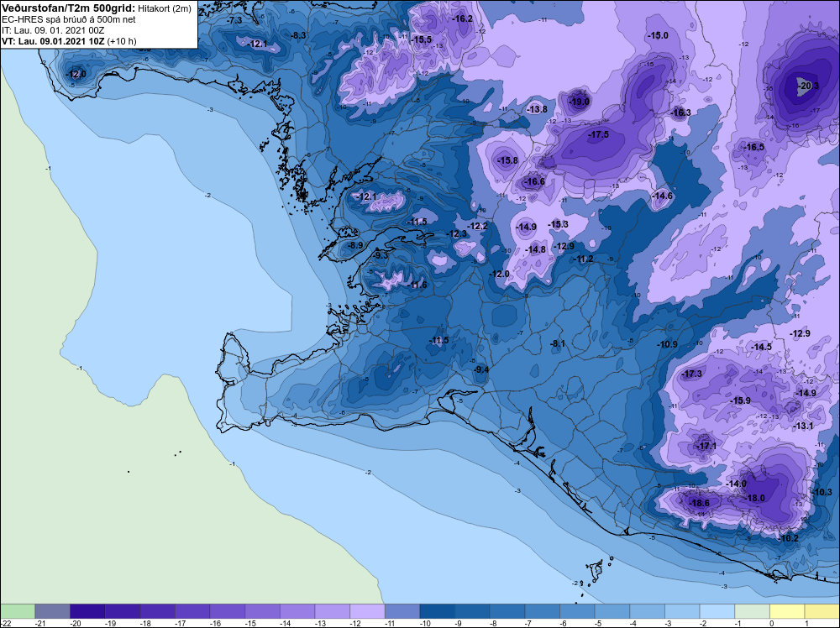The image size is (840, 628).
Task: Select the -14.0 temperature value
Action: tap(736, 484)
